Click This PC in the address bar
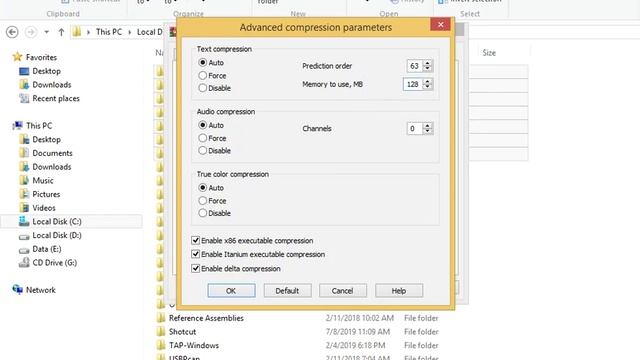 tap(109, 32)
